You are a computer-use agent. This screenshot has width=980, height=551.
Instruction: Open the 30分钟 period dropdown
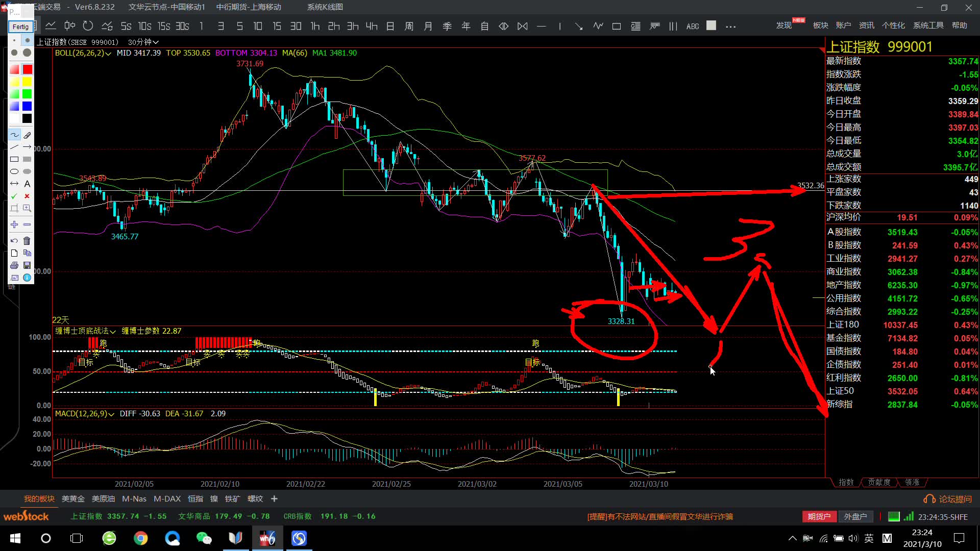[143, 42]
